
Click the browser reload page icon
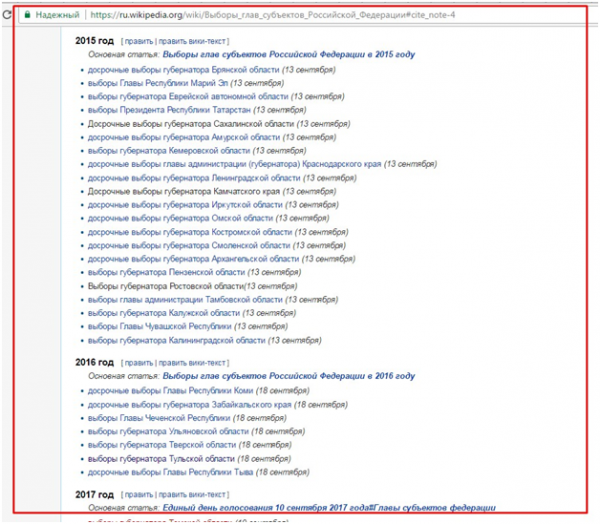click(10, 16)
